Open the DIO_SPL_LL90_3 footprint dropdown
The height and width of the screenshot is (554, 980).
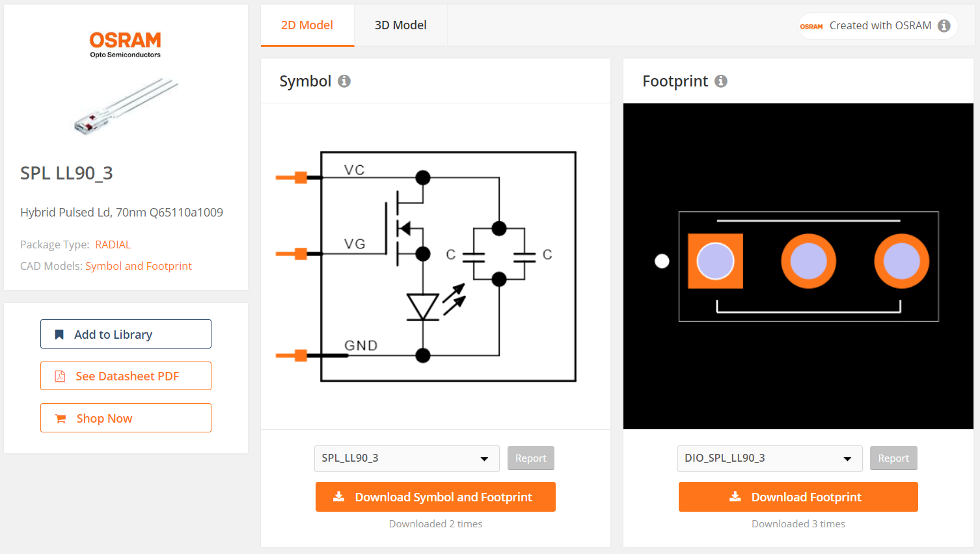click(x=770, y=458)
